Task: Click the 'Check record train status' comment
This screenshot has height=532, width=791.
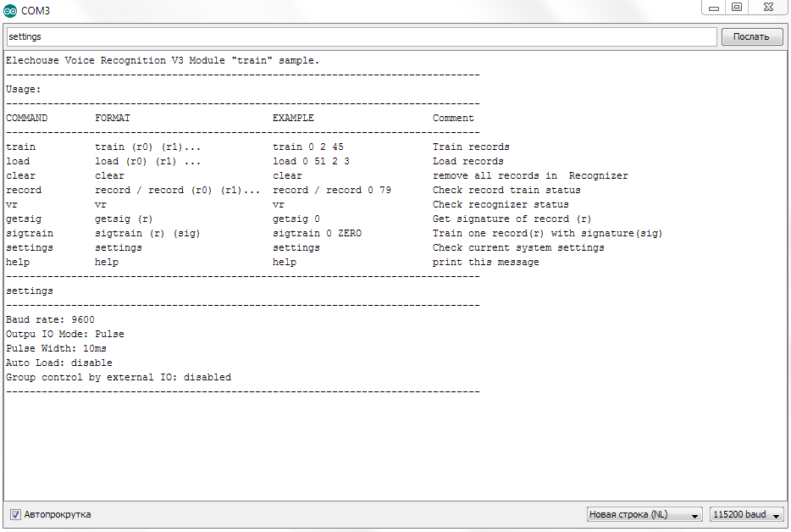Action: pyautogui.click(x=506, y=191)
